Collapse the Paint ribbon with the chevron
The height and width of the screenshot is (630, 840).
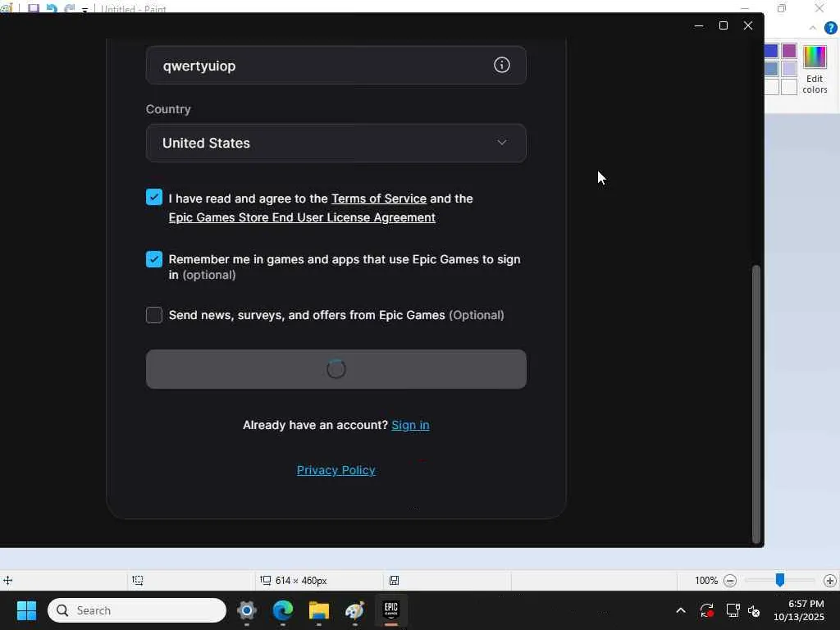point(813,28)
